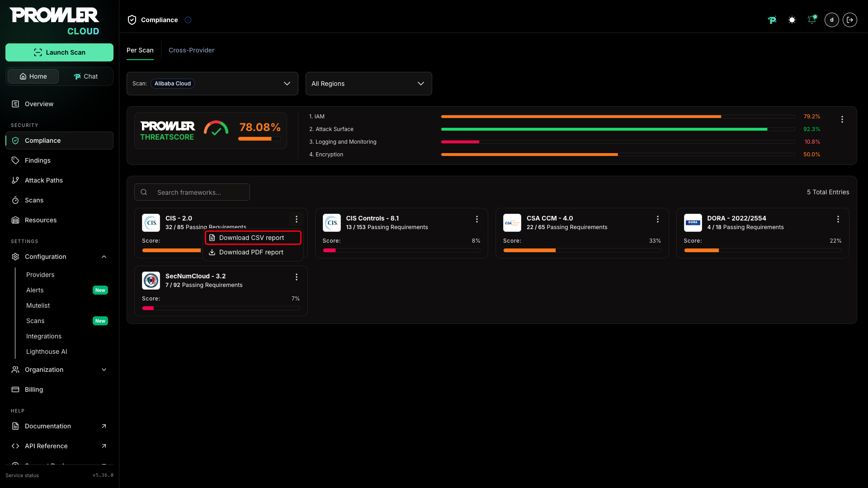Open ThreatScore options menu
This screenshot has height=488, width=868.
(x=842, y=119)
